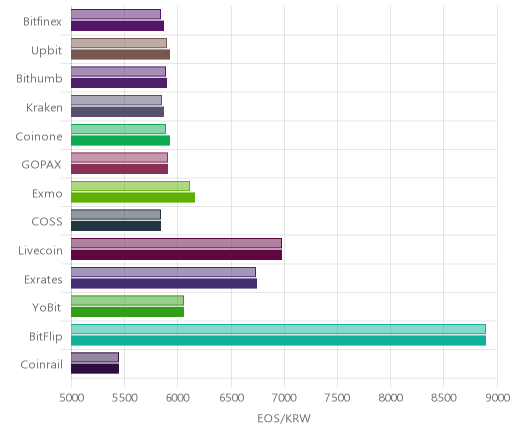Image resolution: width=512 pixels, height=436 pixels.
Task: Click the dark Coinrail bar
Action: (x=95, y=369)
